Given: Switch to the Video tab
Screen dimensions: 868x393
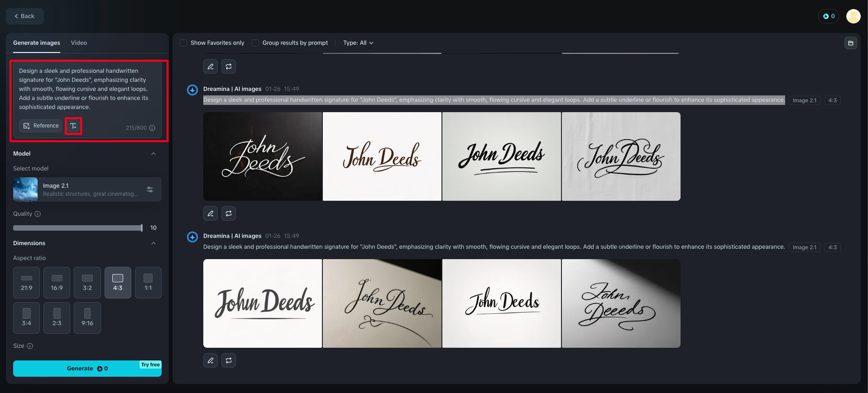Looking at the screenshot, I should (79, 43).
